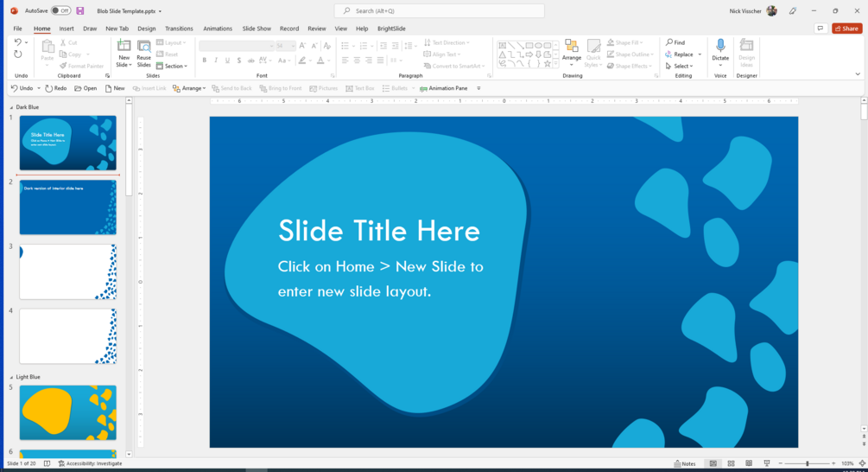
Task: Select slide 2 thumbnail
Action: tap(68, 207)
